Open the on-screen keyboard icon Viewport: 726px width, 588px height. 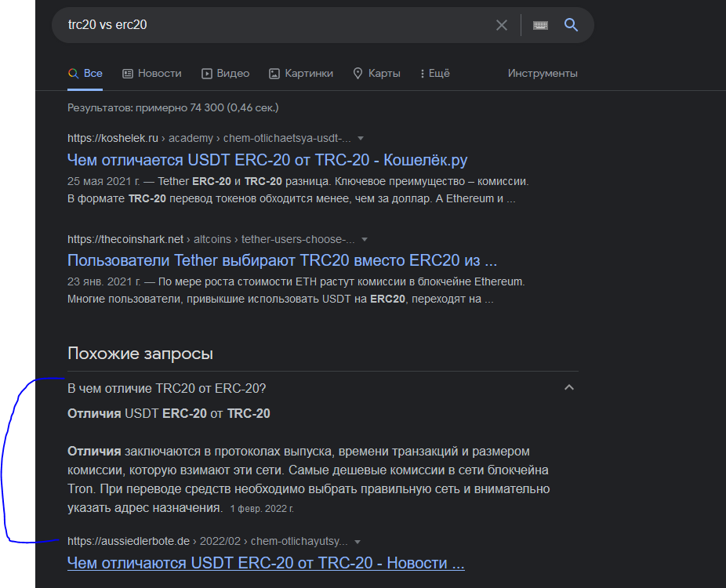click(x=539, y=24)
